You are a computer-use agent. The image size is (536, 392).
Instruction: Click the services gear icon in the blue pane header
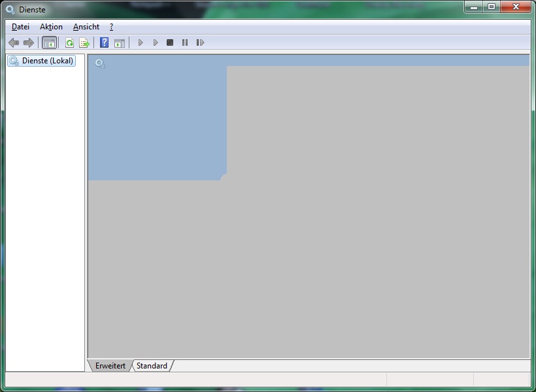click(x=100, y=63)
